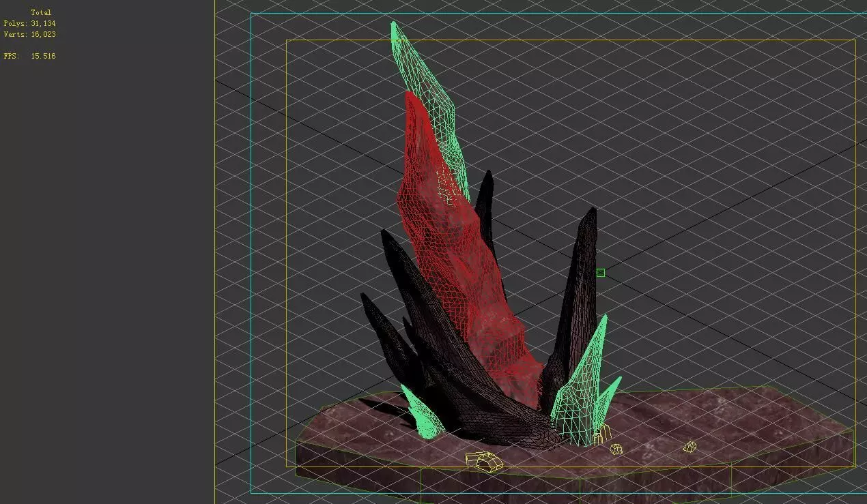Select the large yellow wireframe rock in front
This screenshot has height=504, width=867.
tap(484, 462)
